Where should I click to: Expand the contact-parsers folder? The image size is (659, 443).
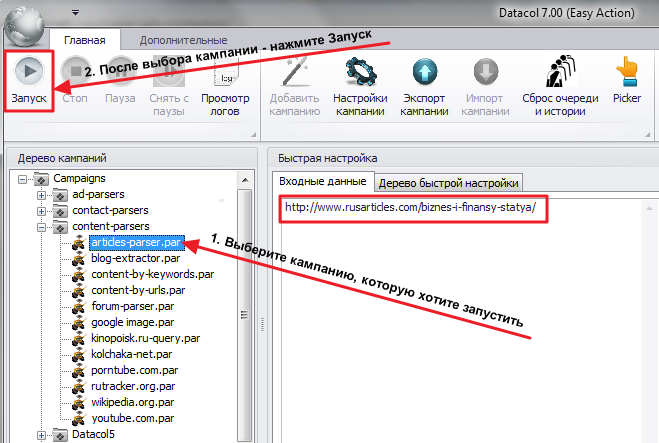tap(41, 211)
